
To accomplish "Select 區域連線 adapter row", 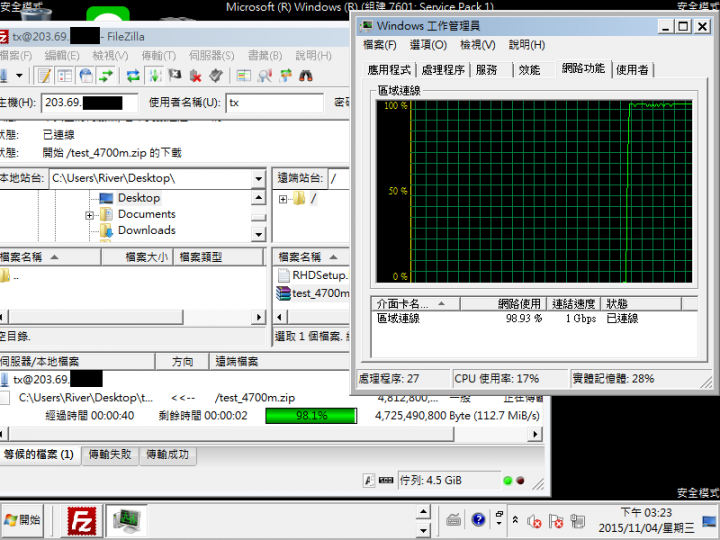I will tap(534, 318).
